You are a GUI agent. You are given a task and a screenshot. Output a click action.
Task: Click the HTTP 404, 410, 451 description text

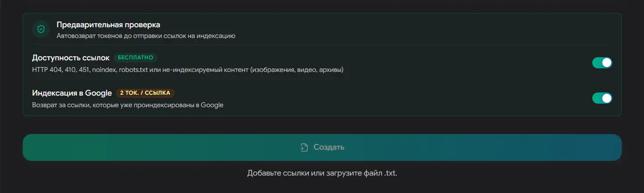point(188,70)
